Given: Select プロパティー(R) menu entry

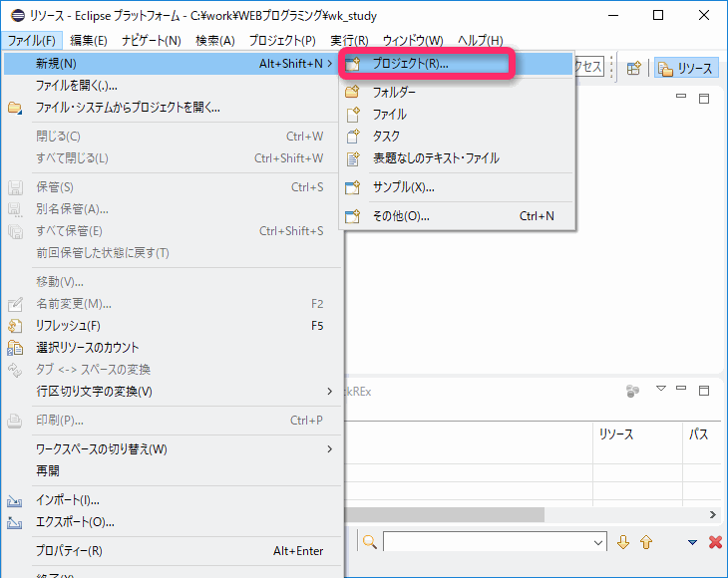Looking at the screenshot, I should click(x=172, y=551).
